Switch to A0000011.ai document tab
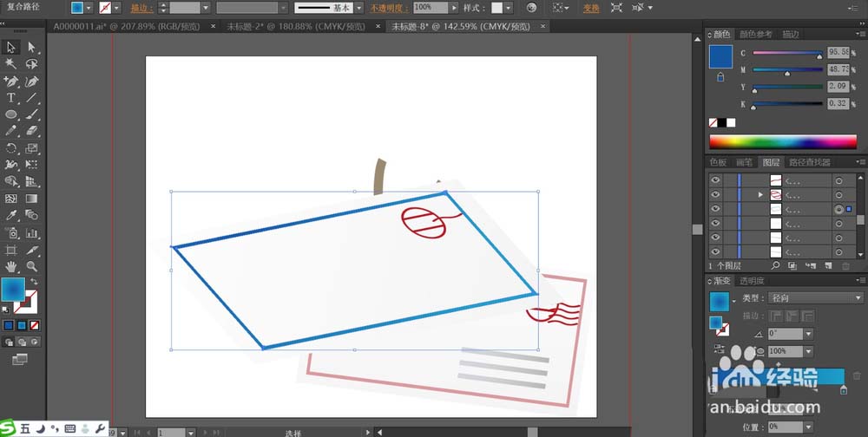Image resolution: width=868 pixels, height=437 pixels. point(126,27)
